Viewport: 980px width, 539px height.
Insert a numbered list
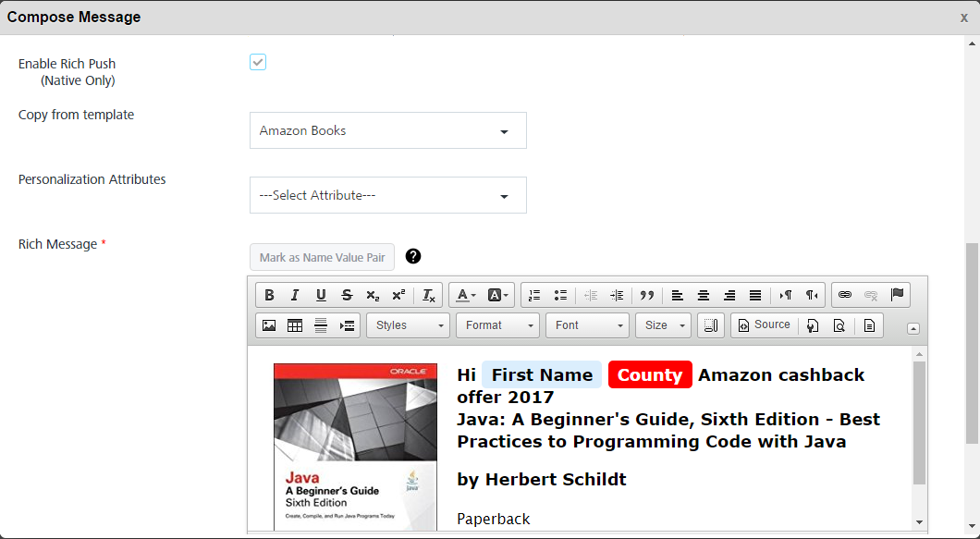534,295
